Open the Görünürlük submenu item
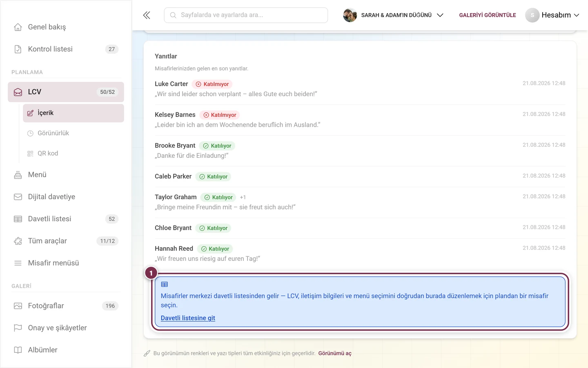The image size is (588, 368). 73,133
